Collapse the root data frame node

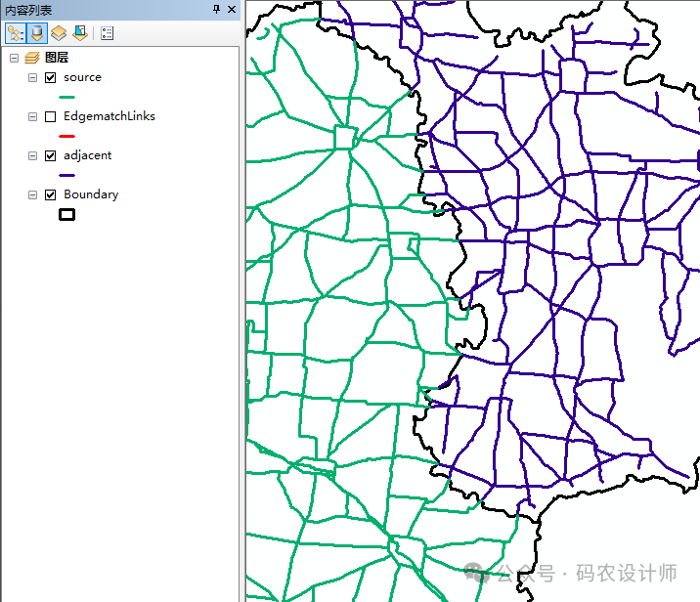(x=15, y=58)
